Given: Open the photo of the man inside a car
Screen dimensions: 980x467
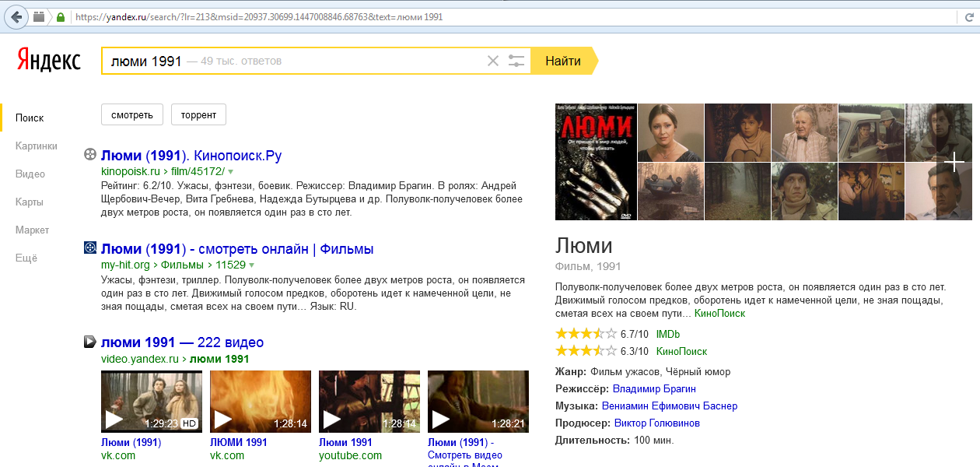Looking at the screenshot, I should tap(871, 132).
